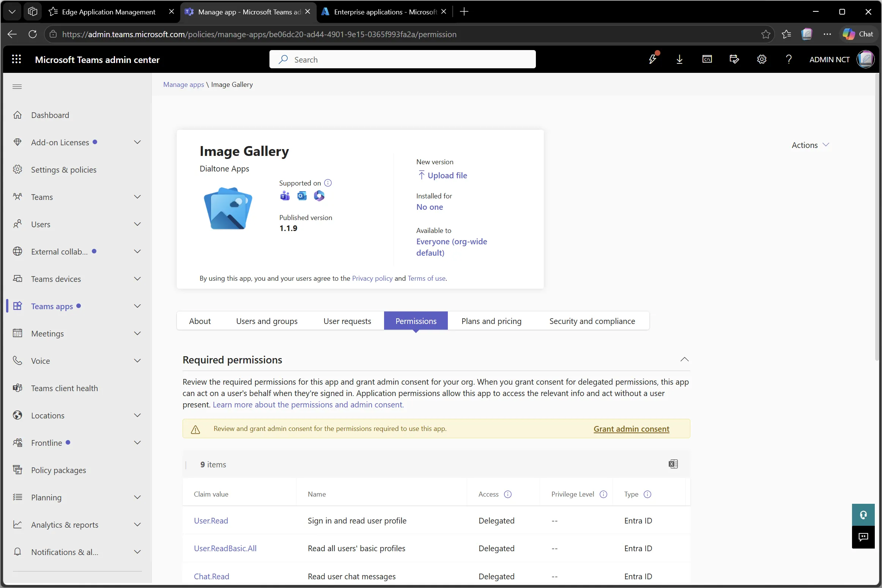Click the Policy packages icon
882x588 pixels.
pos(17,470)
